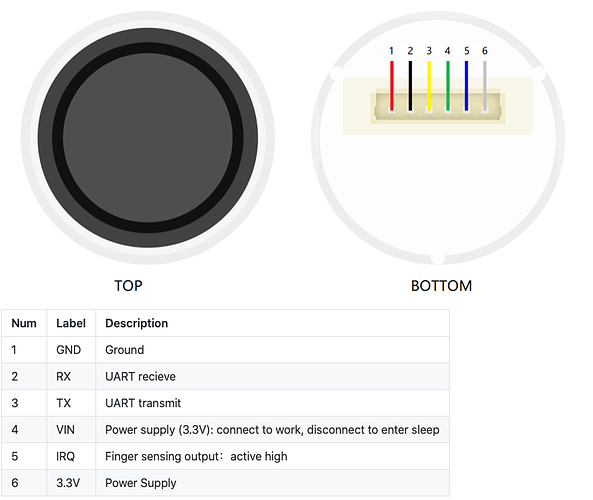Select the blue wire at pin 5
This screenshot has width=593, height=500.
[x=466, y=85]
